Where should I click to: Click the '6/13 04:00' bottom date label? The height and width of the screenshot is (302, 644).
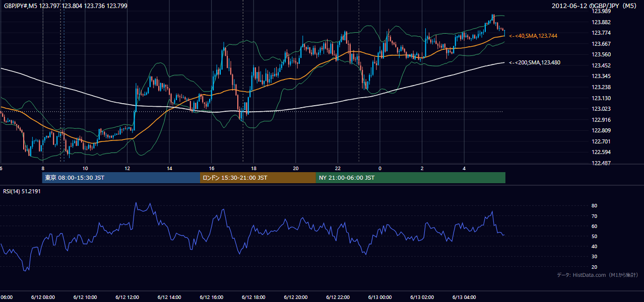[464, 297]
